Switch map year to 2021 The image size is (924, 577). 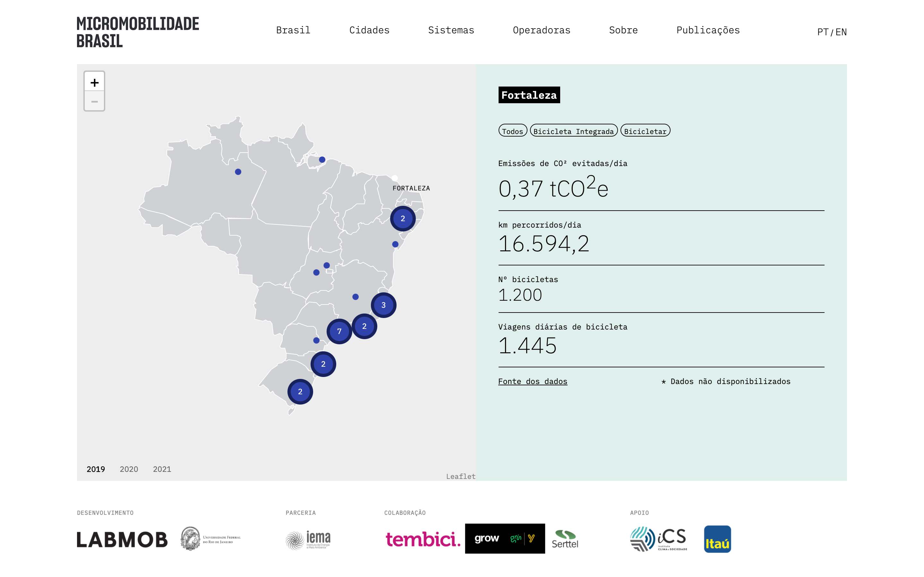[162, 469]
